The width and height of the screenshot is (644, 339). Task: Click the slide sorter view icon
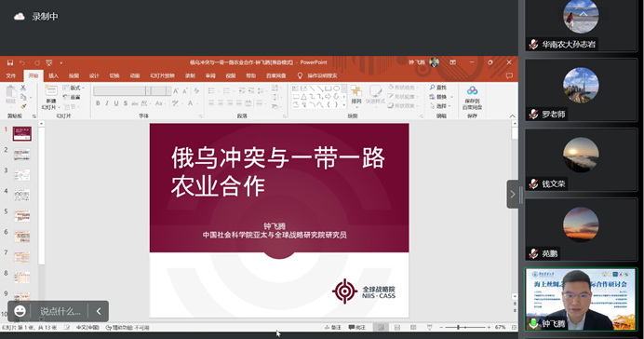click(397, 328)
